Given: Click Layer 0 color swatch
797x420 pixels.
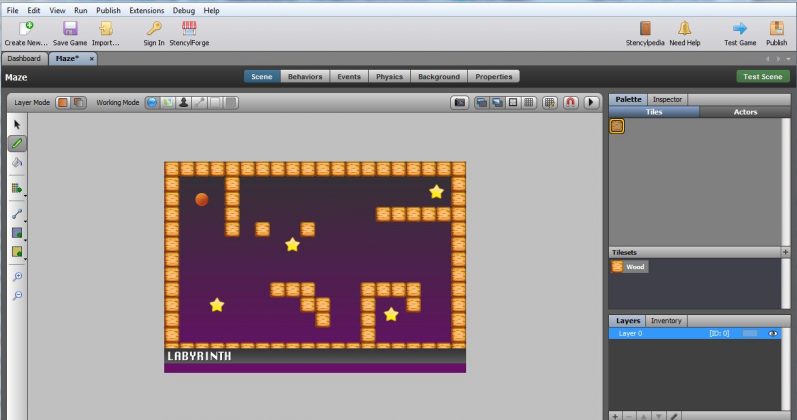Looking at the screenshot, I should pos(750,334).
